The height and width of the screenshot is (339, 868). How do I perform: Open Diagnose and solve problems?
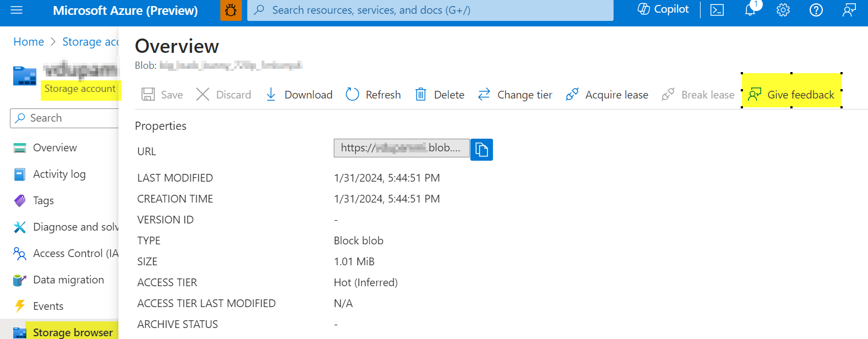75,227
